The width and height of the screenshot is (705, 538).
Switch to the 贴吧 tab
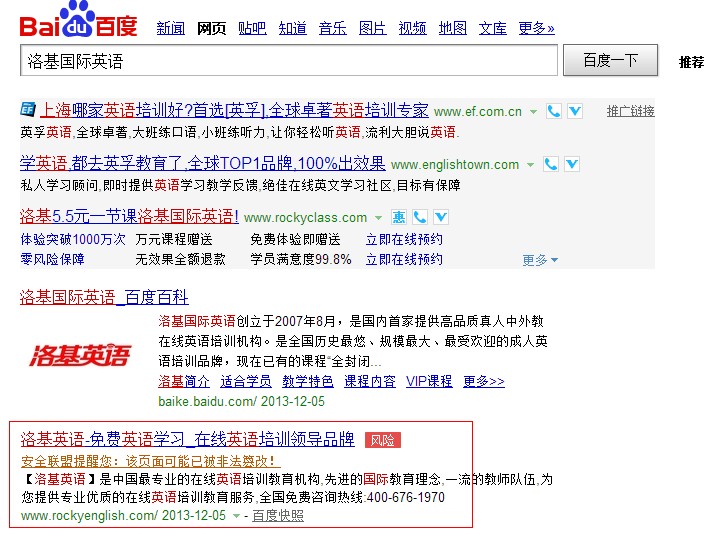click(x=252, y=28)
